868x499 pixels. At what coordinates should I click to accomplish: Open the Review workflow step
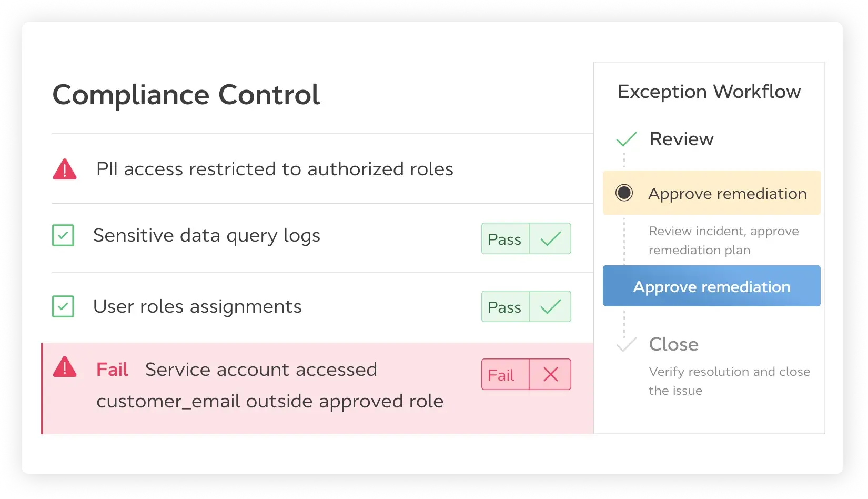point(681,139)
